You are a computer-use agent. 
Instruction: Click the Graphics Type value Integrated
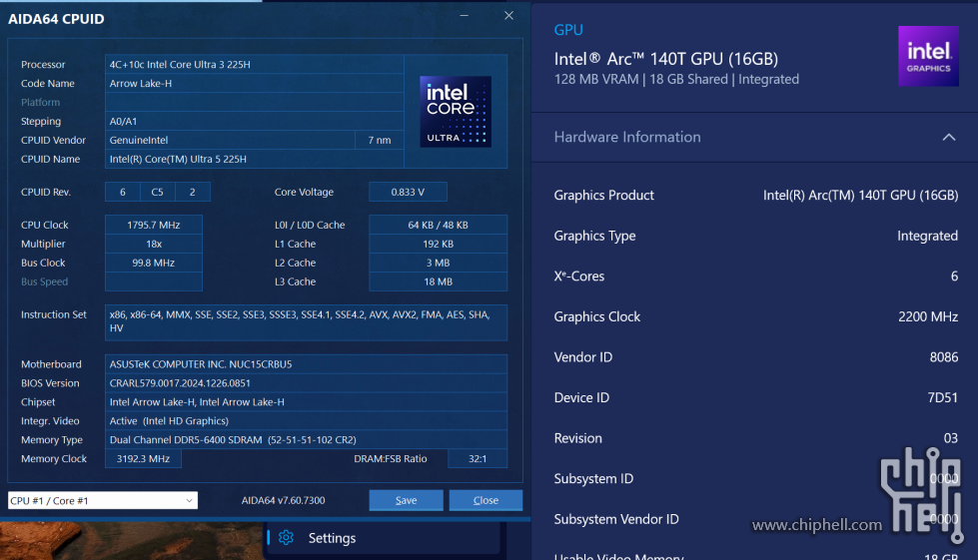pos(927,237)
